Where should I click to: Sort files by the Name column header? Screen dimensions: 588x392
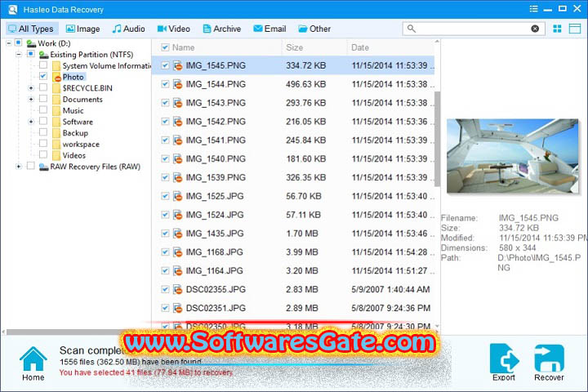coord(184,47)
